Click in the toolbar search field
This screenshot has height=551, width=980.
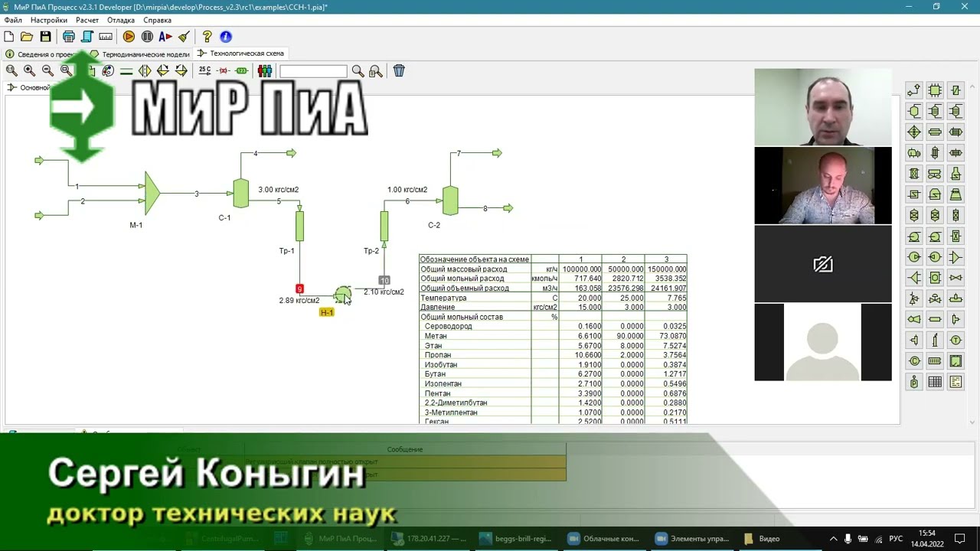click(313, 71)
